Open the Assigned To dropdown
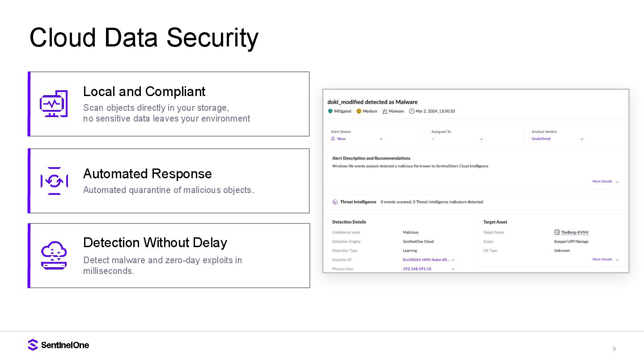The image size is (644, 362). 481,139
